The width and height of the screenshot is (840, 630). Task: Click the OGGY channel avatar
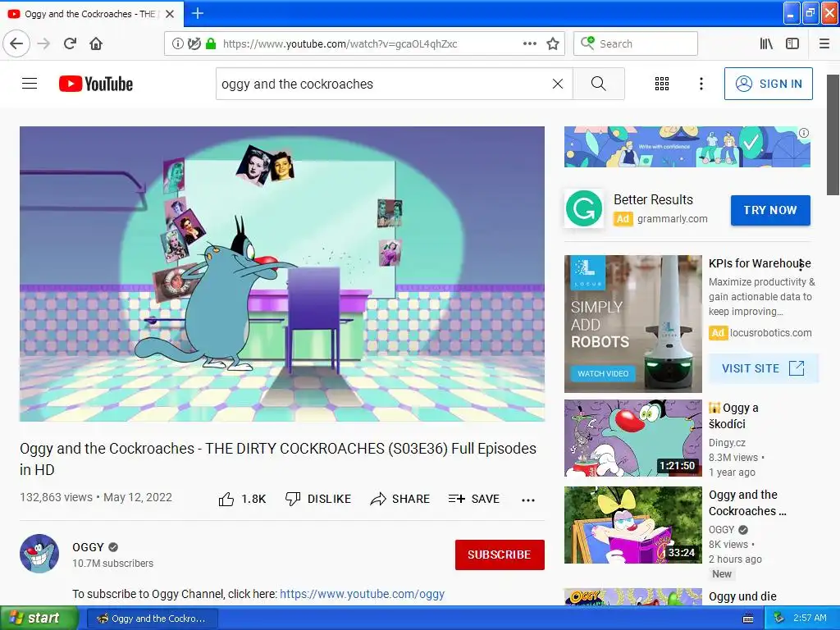(39, 554)
